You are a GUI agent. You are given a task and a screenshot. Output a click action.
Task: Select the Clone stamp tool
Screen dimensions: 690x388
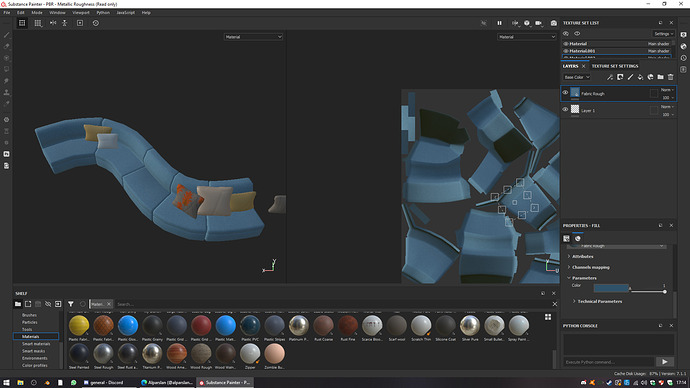click(x=7, y=92)
